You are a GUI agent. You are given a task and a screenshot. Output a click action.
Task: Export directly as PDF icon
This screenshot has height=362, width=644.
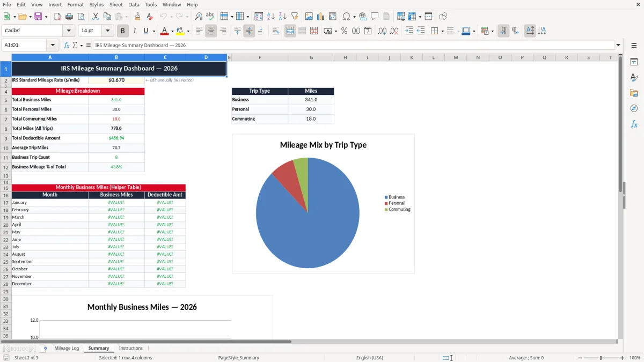(57, 17)
